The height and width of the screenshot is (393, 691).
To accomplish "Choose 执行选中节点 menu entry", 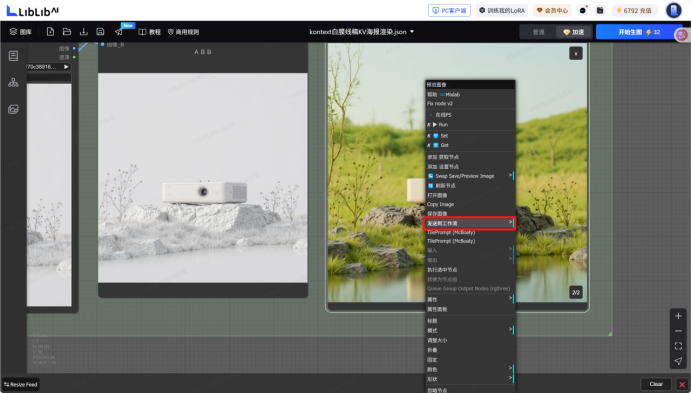I will pos(470,270).
